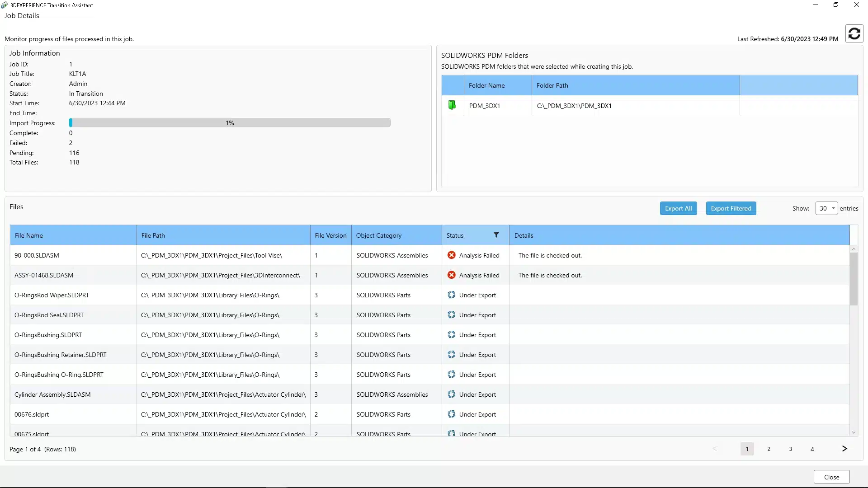Click the Under Export icon for O-RingsRod Wiper.SLDPRT
Screen dimensions: 868x488
(452, 295)
